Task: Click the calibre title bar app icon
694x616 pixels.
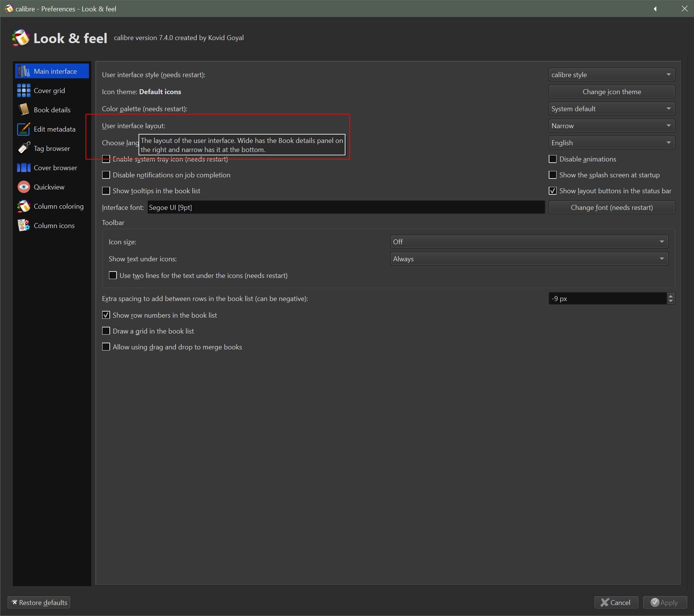Action: [x=8, y=8]
